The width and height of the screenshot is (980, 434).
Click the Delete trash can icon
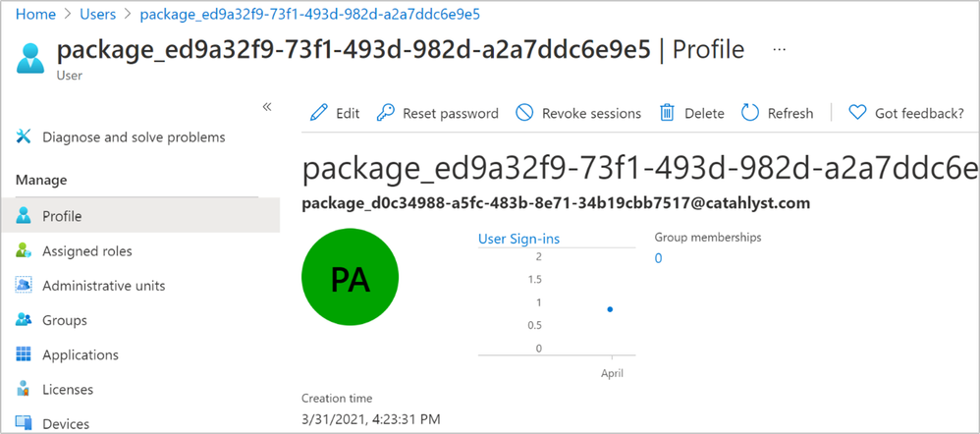668,113
